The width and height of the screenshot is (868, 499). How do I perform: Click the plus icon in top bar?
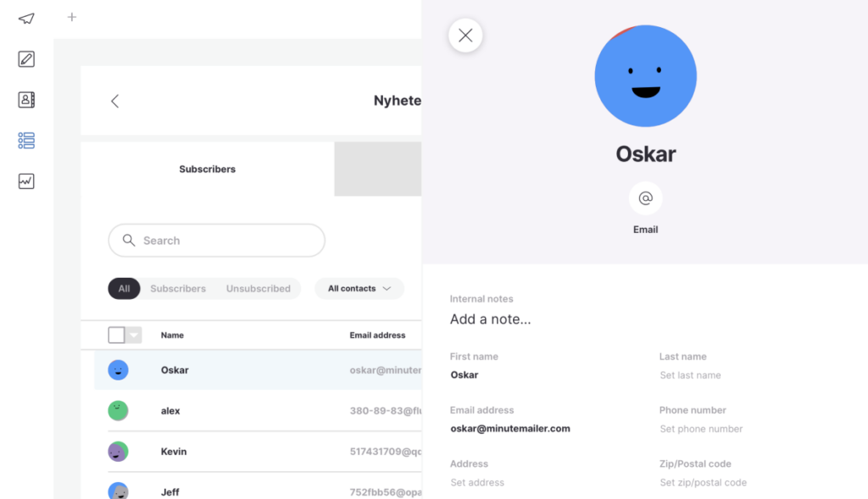pos(71,17)
